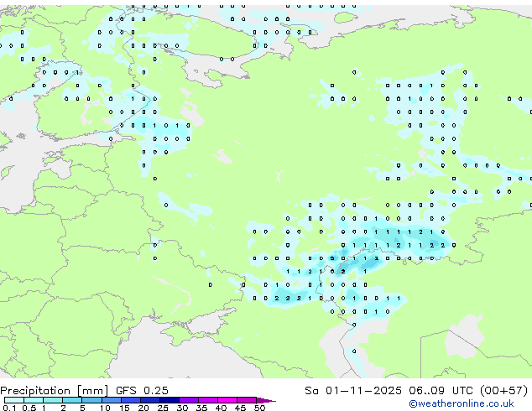Screen dimensions: 532x411
Task: Click the 40–45 mm magenta legend box
Action: click(227, 400)
